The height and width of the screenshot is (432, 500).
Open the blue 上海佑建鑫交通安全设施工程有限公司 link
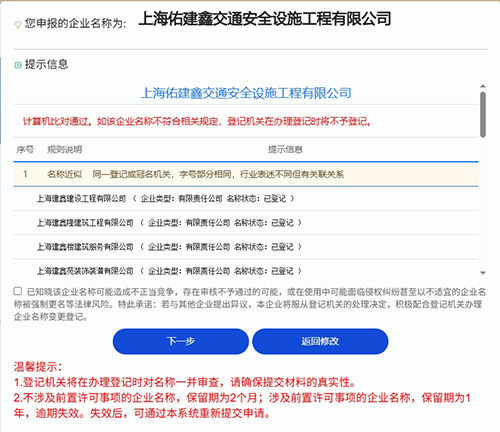[246, 93]
